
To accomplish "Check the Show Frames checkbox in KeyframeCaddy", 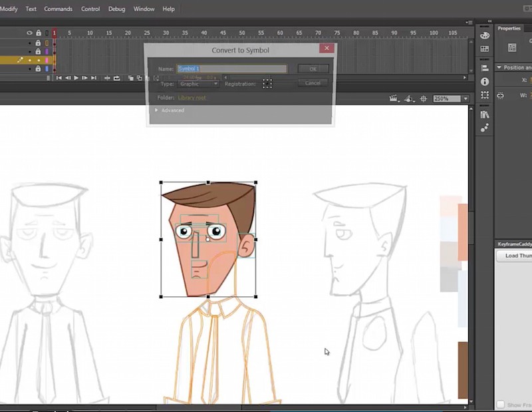I will click(x=501, y=404).
